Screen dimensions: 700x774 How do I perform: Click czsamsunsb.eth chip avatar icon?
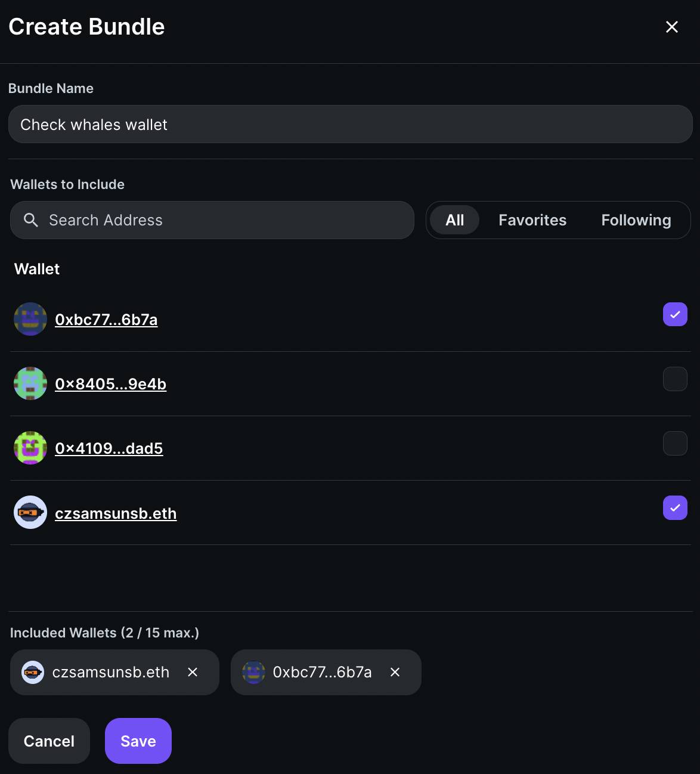(x=33, y=672)
